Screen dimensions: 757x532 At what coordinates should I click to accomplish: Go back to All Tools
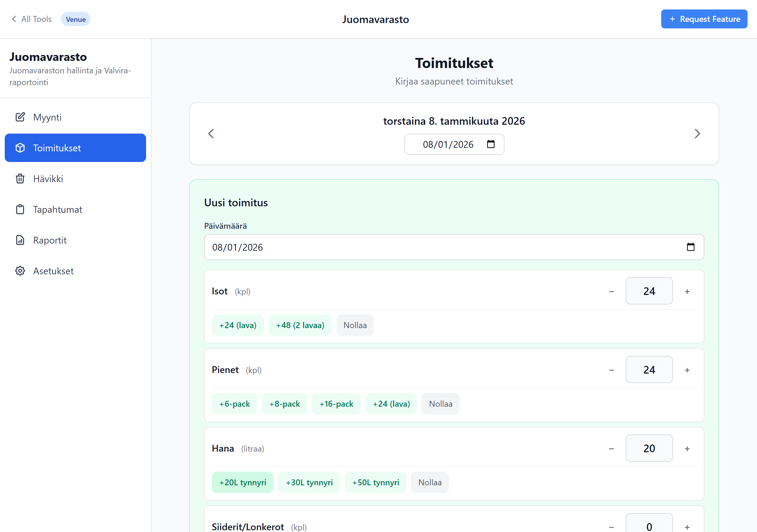click(x=32, y=19)
